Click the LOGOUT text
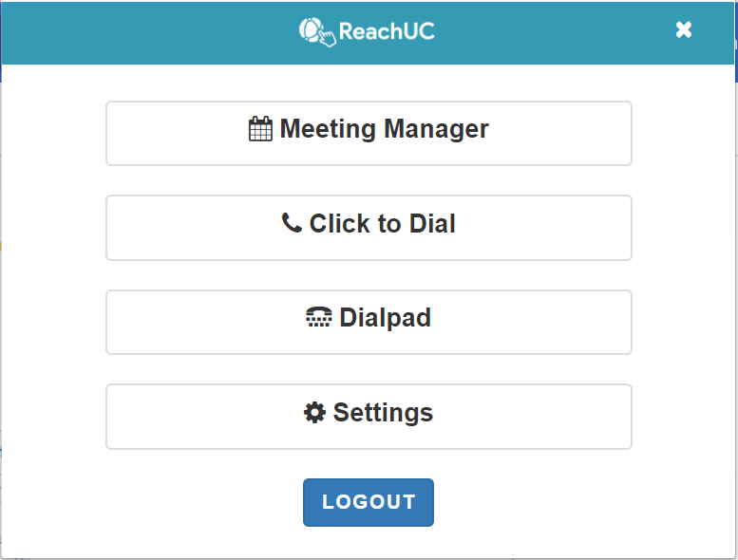This screenshot has height=560, width=738. (369, 502)
